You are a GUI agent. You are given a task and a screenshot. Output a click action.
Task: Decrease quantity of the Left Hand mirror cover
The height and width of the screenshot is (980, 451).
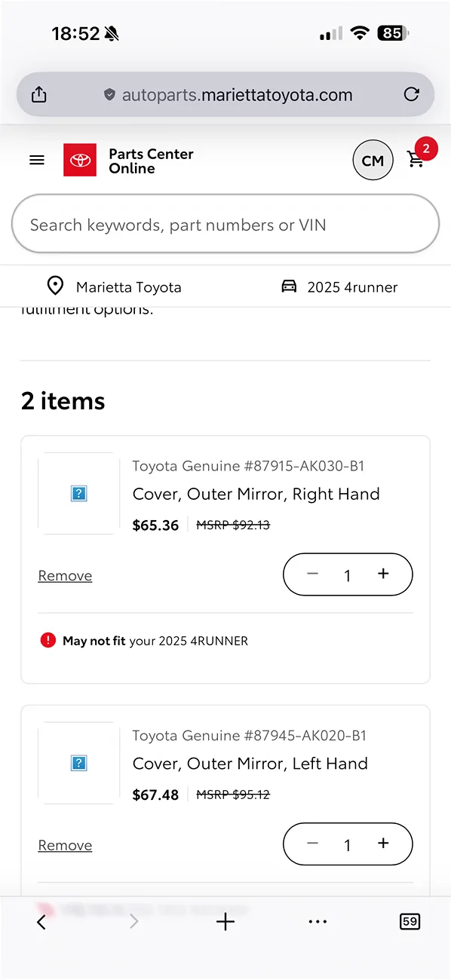[312, 844]
